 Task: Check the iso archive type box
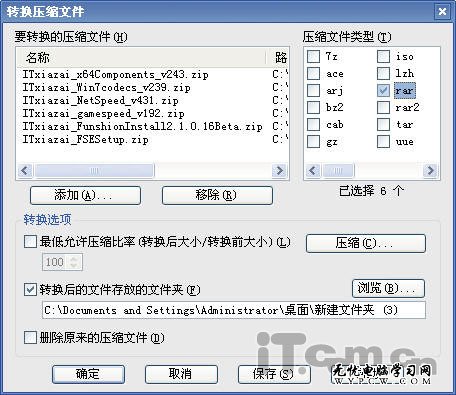pos(383,56)
